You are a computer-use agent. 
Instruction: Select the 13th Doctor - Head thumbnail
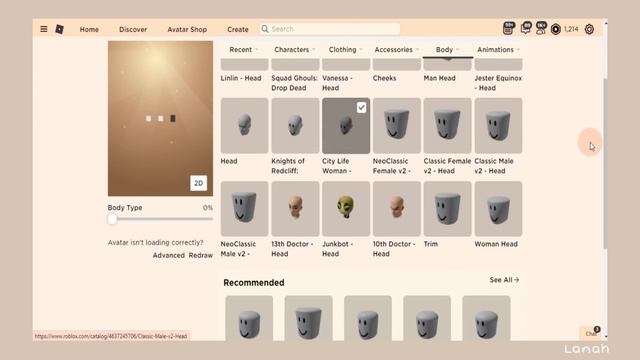[295, 209]
